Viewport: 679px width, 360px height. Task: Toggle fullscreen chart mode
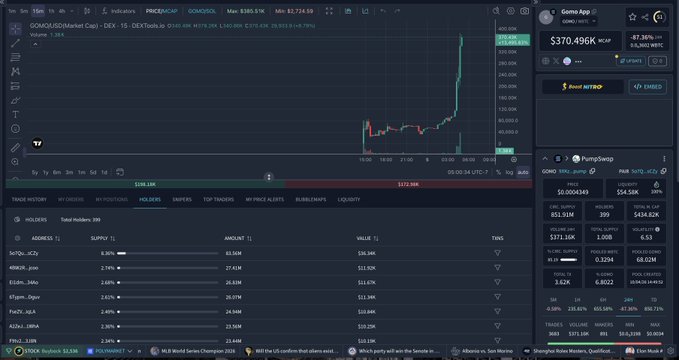tap(329, 11)
